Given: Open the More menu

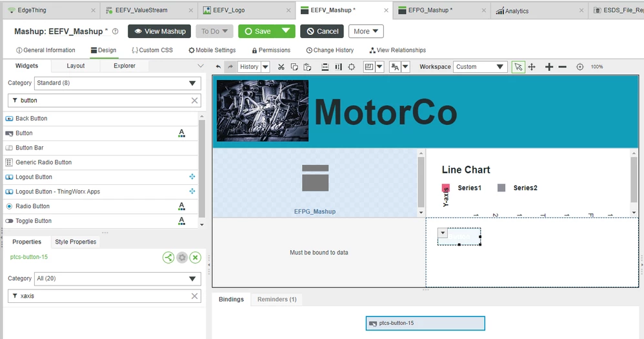Looking at the screenshot, I should coord(366,31).
